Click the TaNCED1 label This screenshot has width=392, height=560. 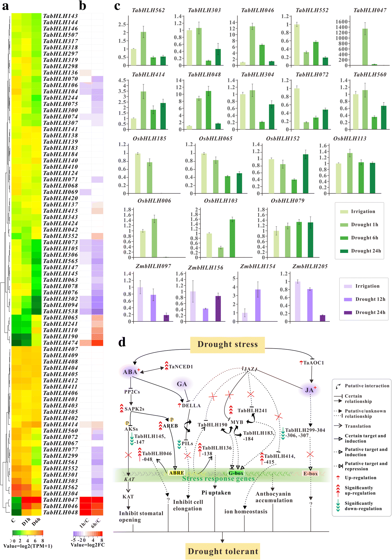(x=181, y=367)
